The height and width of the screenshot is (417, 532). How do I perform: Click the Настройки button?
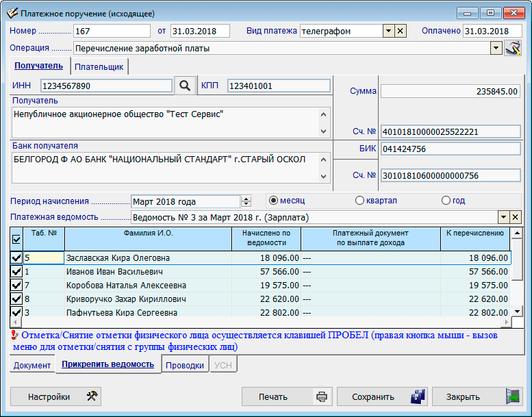point(55,396)
